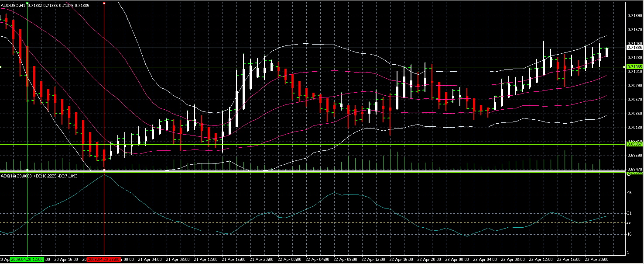The height and width of the screenshot is (264, 644).
Task: Click the green 0.69867 price level label
Action: coord(634,144)
